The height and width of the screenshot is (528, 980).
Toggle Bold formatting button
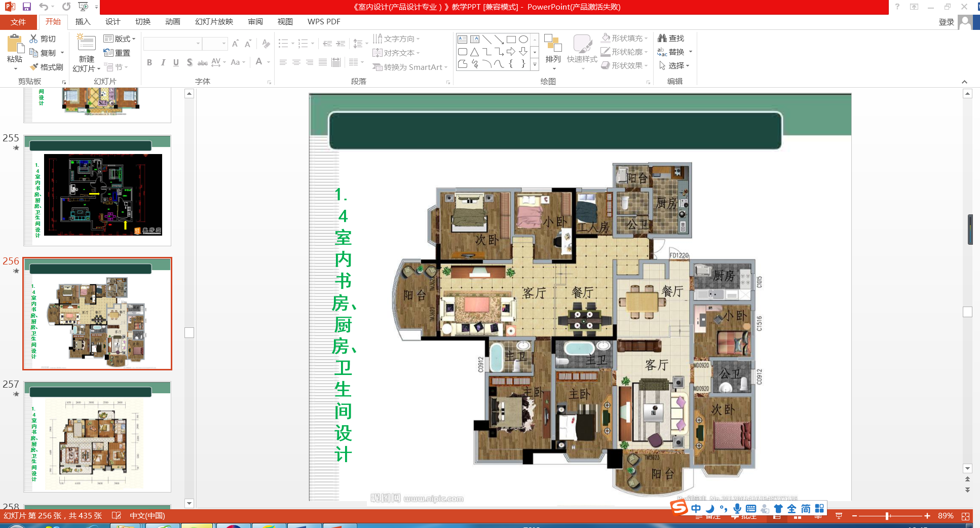(x=149, y=62)
